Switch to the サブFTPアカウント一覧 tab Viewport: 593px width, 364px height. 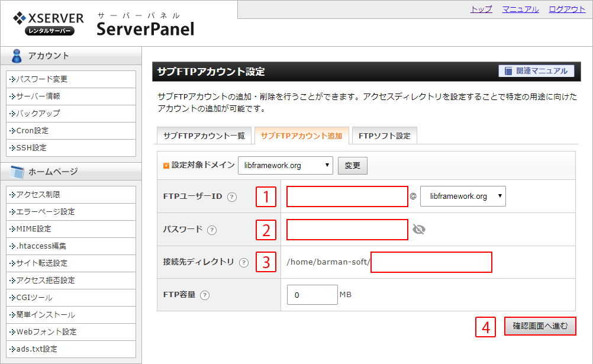click(x=203, y=136)
